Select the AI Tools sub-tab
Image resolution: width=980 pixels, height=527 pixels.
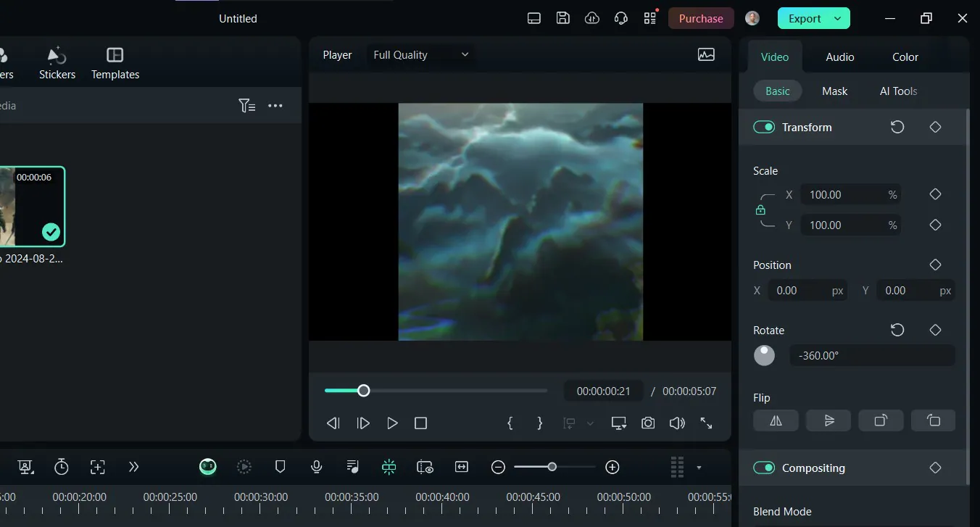899,91
